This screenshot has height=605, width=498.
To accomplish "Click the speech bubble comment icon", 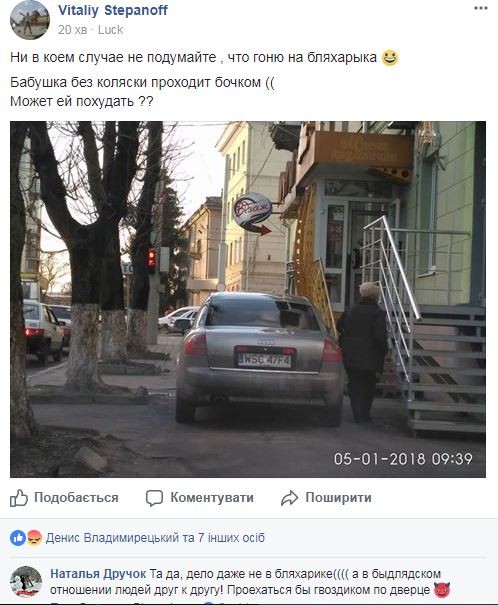I will (154, 498).
